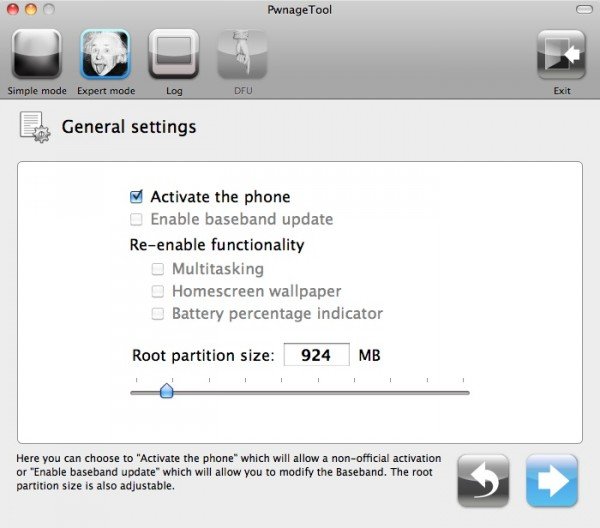Image resolution: width=600 pixels, height=528 pixels.
Task: Click the PwnageTool window title
Action: click(x=300, y=10)
